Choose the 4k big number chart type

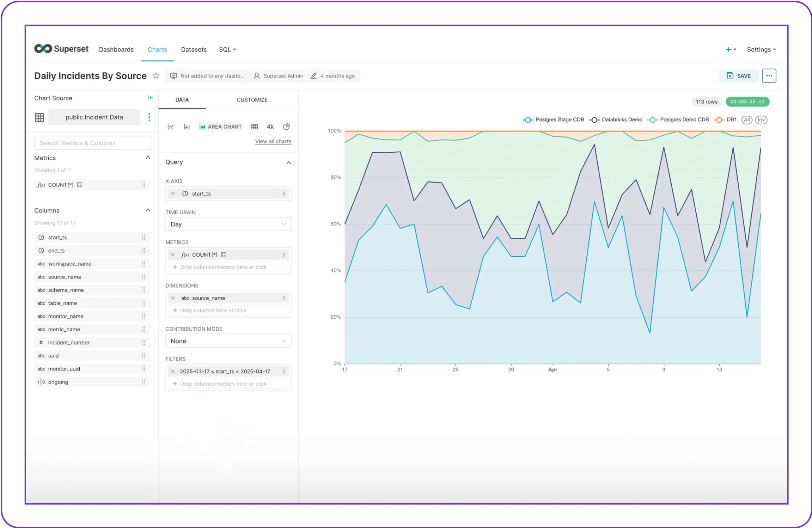(270, 126)
